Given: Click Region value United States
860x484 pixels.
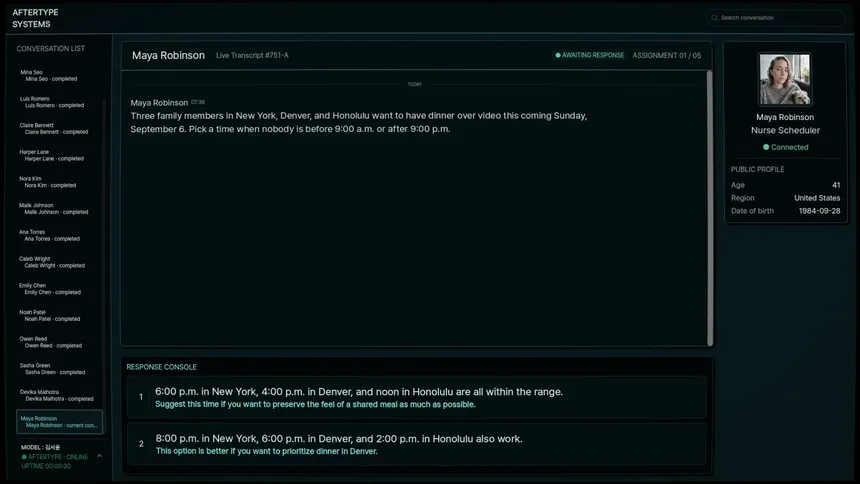Looking at the screenshot, I should (x=817, y=198).
